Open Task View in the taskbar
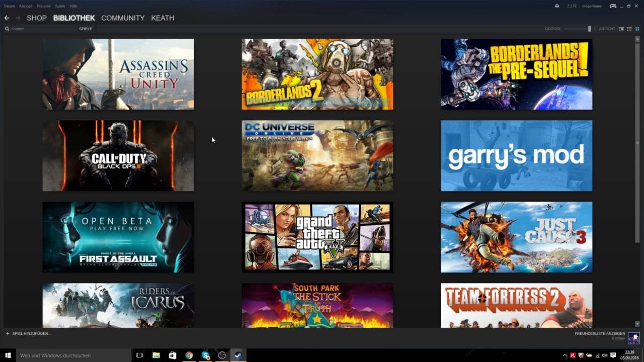 (x=139, y=355)
